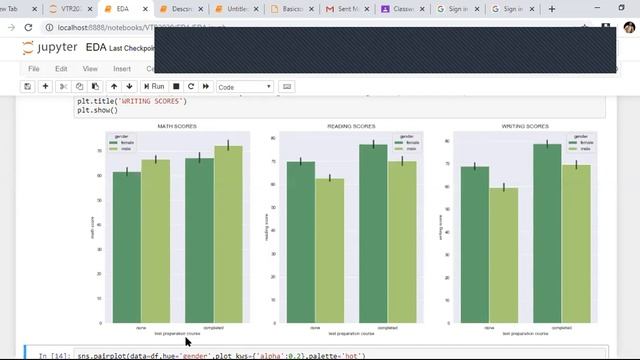Interrupt the kernel with stop icon
Image resolution: width=640 pixels, height=360 pixels.
(176, 87)
